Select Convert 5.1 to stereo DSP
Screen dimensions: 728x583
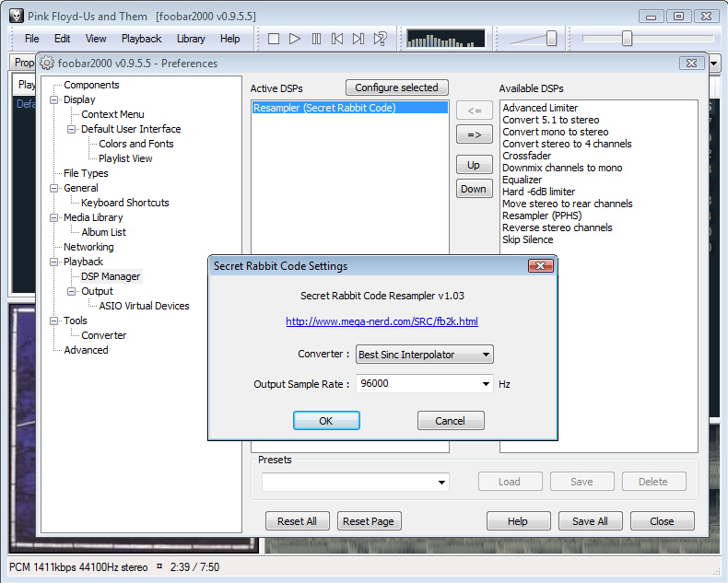click(551, 120)
